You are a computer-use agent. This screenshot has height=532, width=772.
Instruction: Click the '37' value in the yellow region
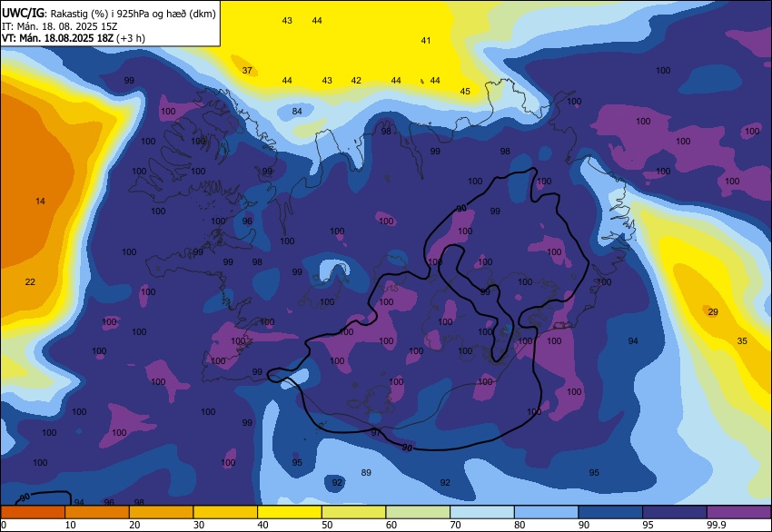click(x=247, y=71)
